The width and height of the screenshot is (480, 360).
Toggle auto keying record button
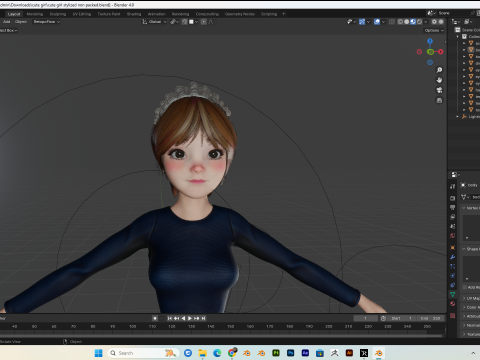click(155, 318)
